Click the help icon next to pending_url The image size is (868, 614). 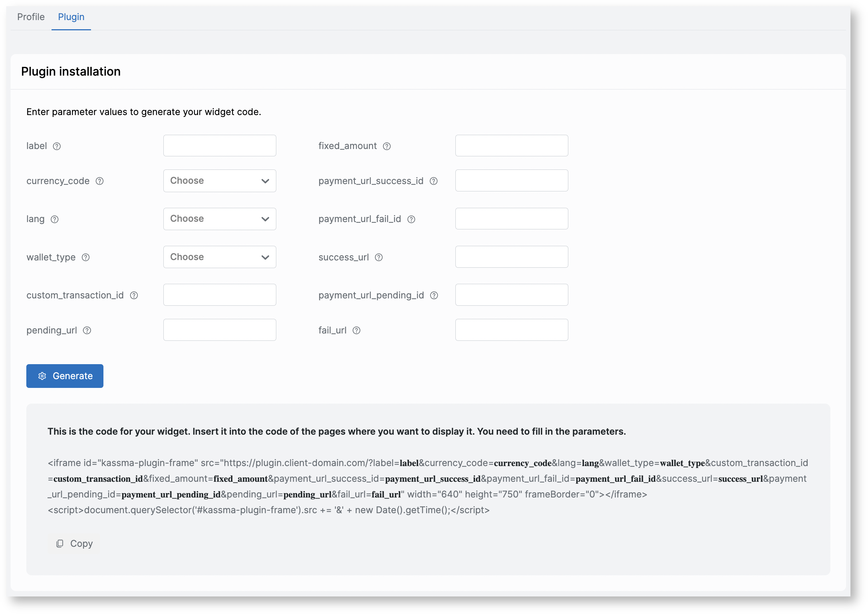click(87, 331)
